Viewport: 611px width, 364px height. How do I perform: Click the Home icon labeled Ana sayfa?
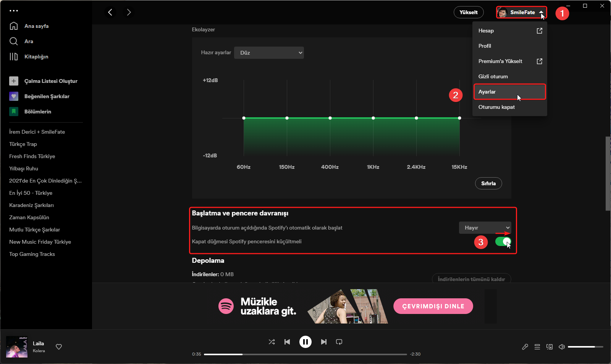tap(14, 26)
